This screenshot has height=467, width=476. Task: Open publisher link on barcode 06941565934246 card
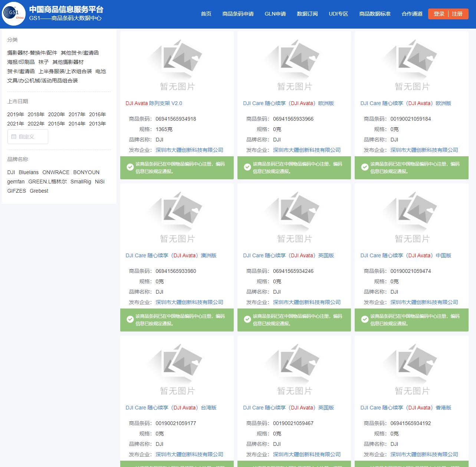pos(307,302)
